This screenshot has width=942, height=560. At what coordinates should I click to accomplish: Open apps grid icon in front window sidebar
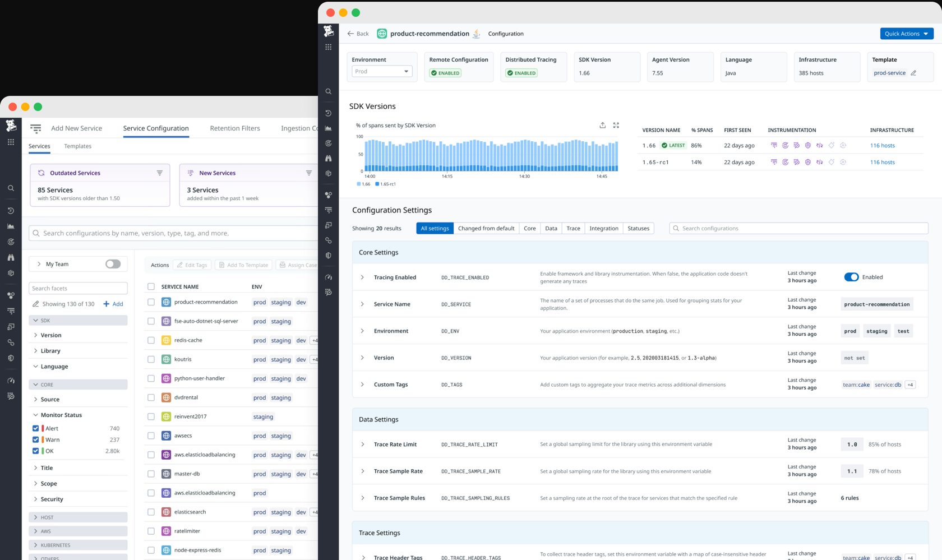(x=329, y=47)
